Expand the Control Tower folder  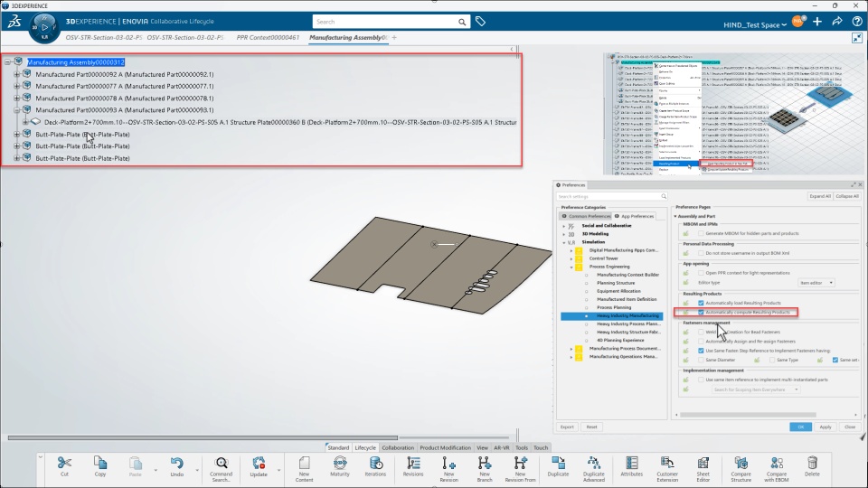571,258
